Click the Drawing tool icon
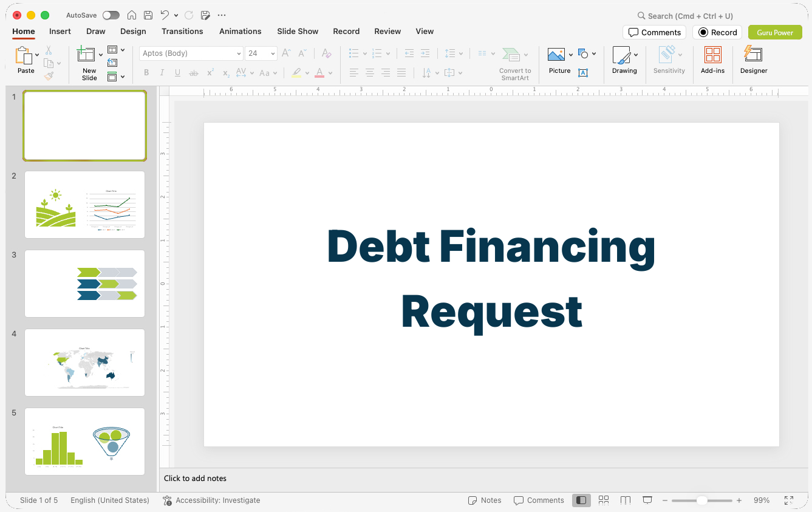 pyautogui.click(x=621, y=55)
